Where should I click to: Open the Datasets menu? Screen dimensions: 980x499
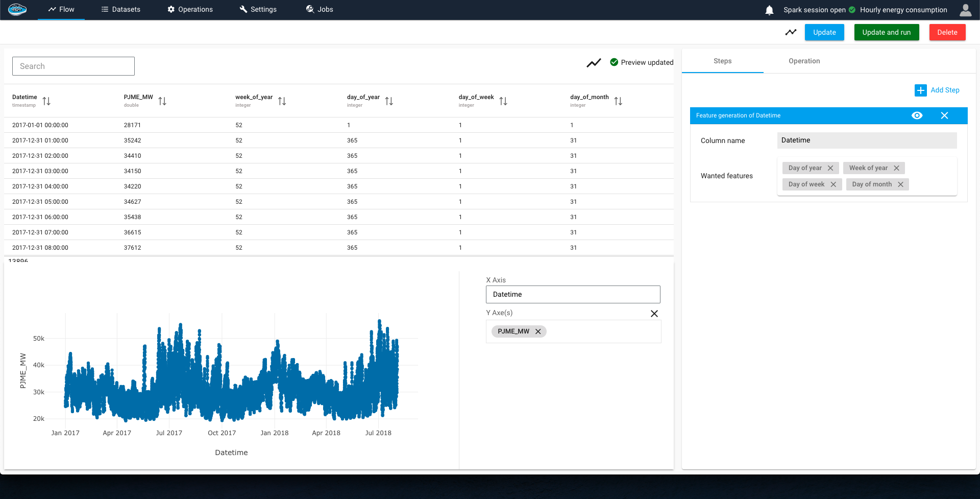(x=120, y=9)
